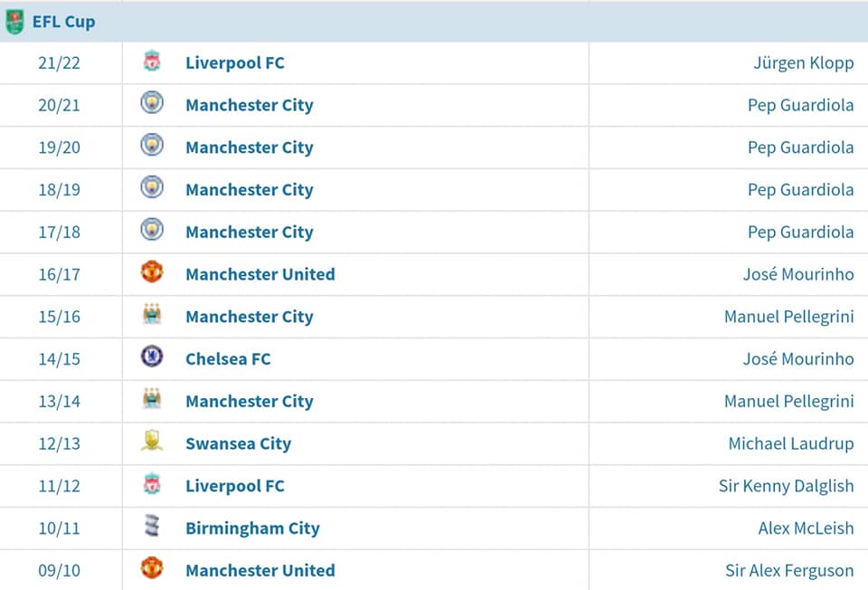Viewport: 868px width, 590px height.
Task: Open Michael Laudrup manager link
Action: point(791,443)
